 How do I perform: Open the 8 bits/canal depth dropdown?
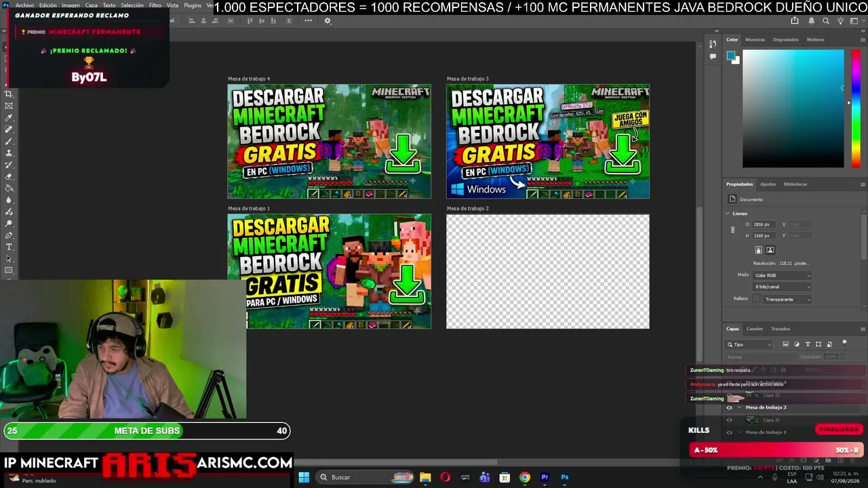coord(782,287)
